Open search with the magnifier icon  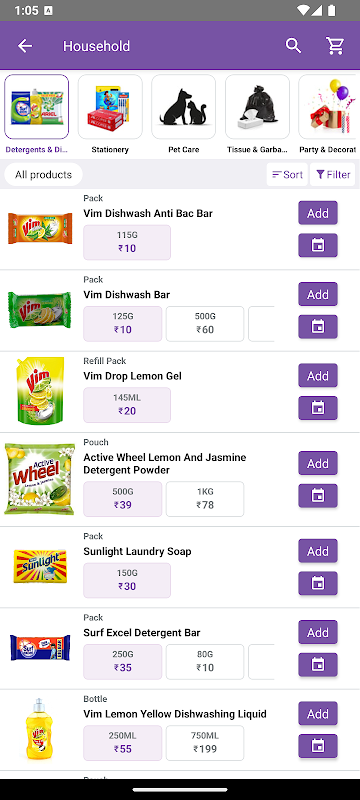pos(293,45)
